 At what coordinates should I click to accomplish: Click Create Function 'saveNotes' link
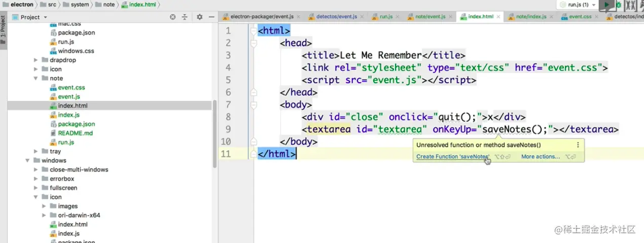click(x=453, y=157)
